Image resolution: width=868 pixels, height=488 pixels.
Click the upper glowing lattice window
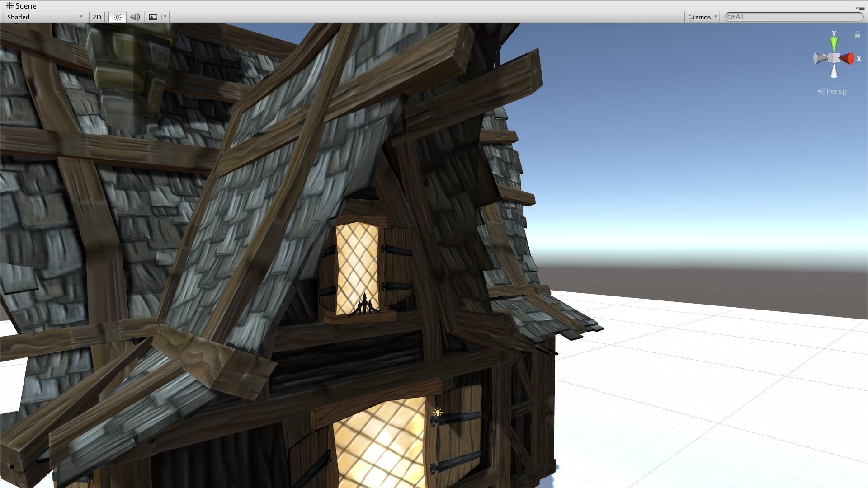click(x=357, y=269)
